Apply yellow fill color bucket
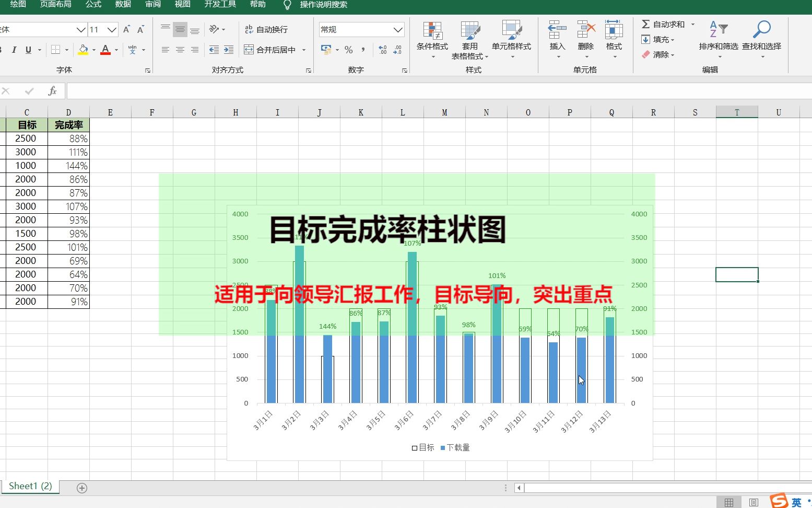Image resolution: width=812 pixels, height=508 pixels. [83, 50]
